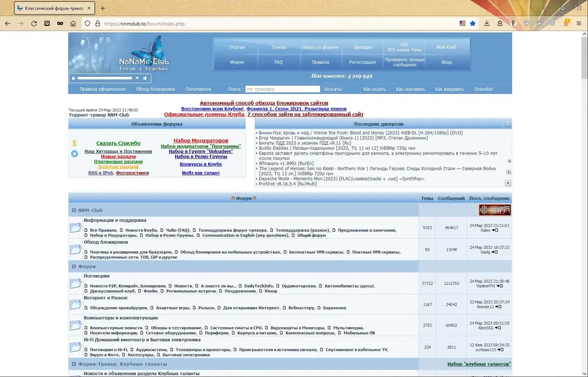Viewport: 588px width, 377px height.
Task: Close the Классический форум-трекер tab
Action: [89, 8]
